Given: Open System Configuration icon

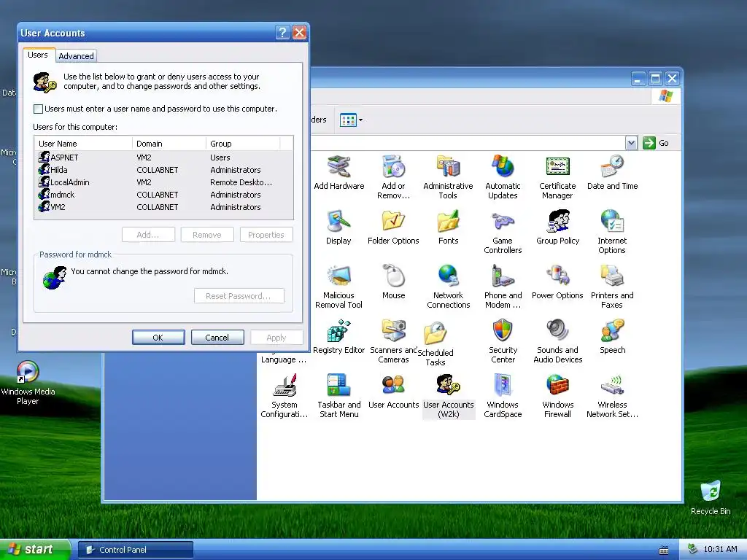Looking at the screenshot, I should pos(285,396).
